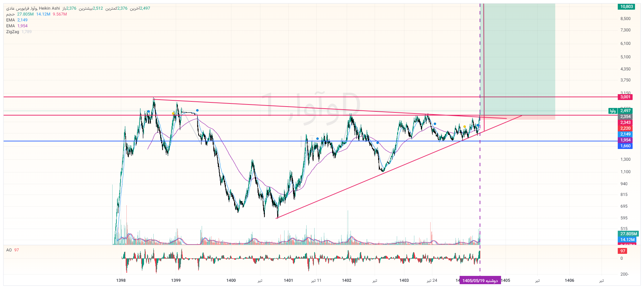Click the low value کمترین 2,376 in legend
Image resolution: width=644 pixels, height=289 pixels.
click(x=116, y=8)
